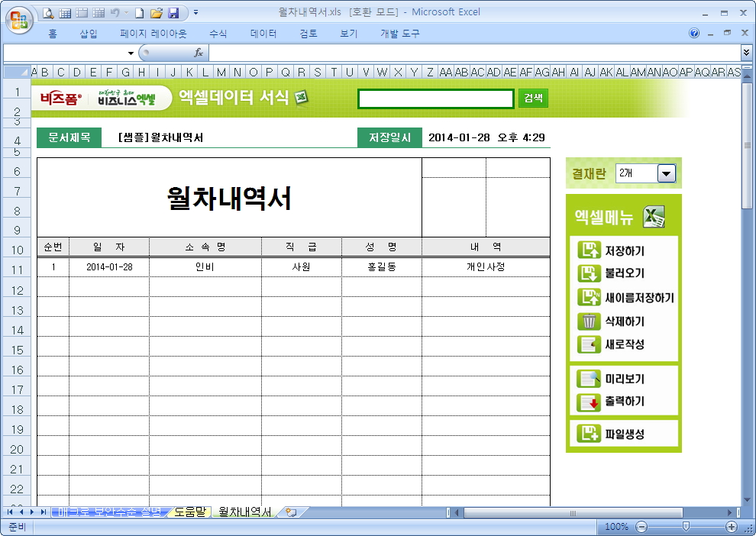Click the 비즈폼 logo
The width and height of the screenshot is (756, 536).
[x=61, y=98]
